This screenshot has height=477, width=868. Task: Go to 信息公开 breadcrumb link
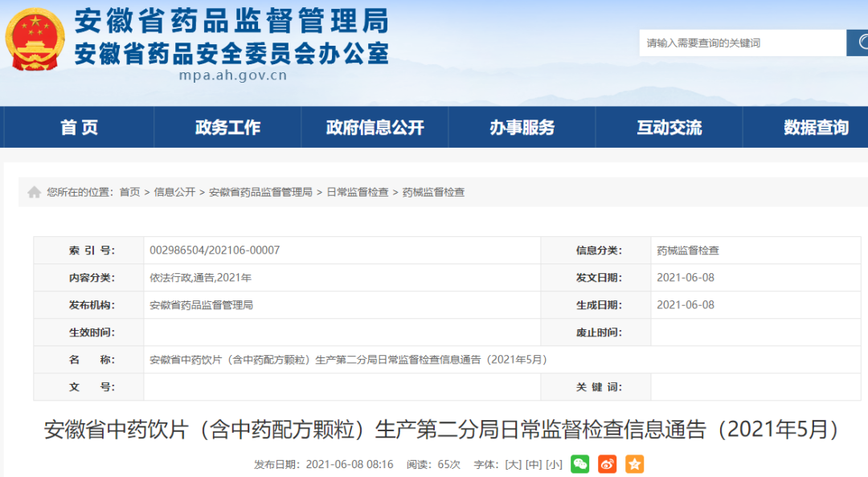coord(174,193)
